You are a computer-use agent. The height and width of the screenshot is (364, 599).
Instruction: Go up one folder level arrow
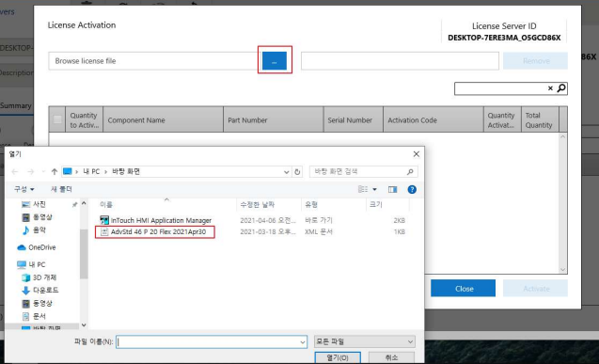(55, 171)
